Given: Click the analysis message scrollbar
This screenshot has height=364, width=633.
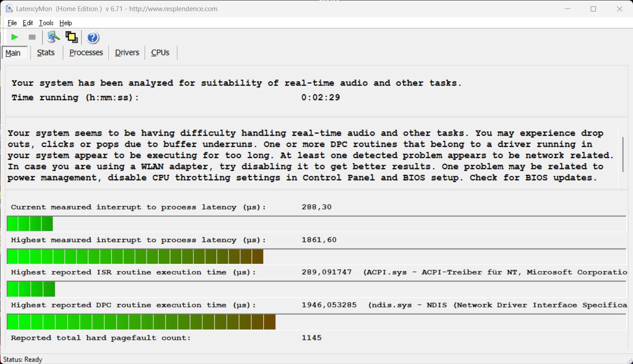Looking at the screenshot, I should [x=623, y=154].
